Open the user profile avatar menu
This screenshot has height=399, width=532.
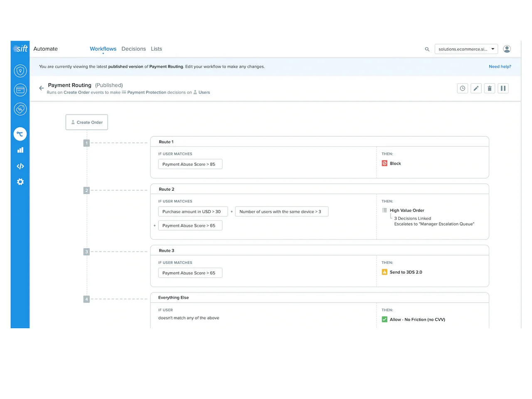(x=507, y=49)
